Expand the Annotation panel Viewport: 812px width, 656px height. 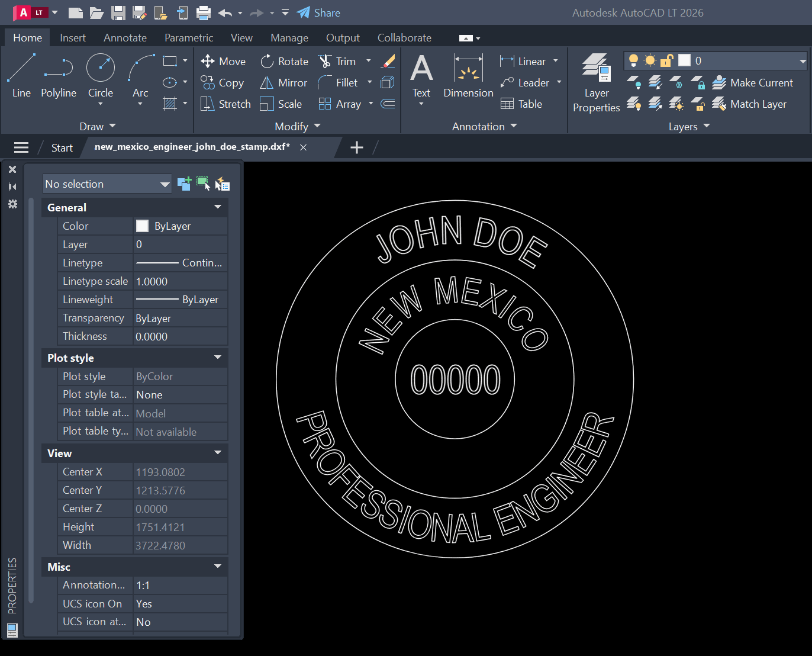pos(484,126)
